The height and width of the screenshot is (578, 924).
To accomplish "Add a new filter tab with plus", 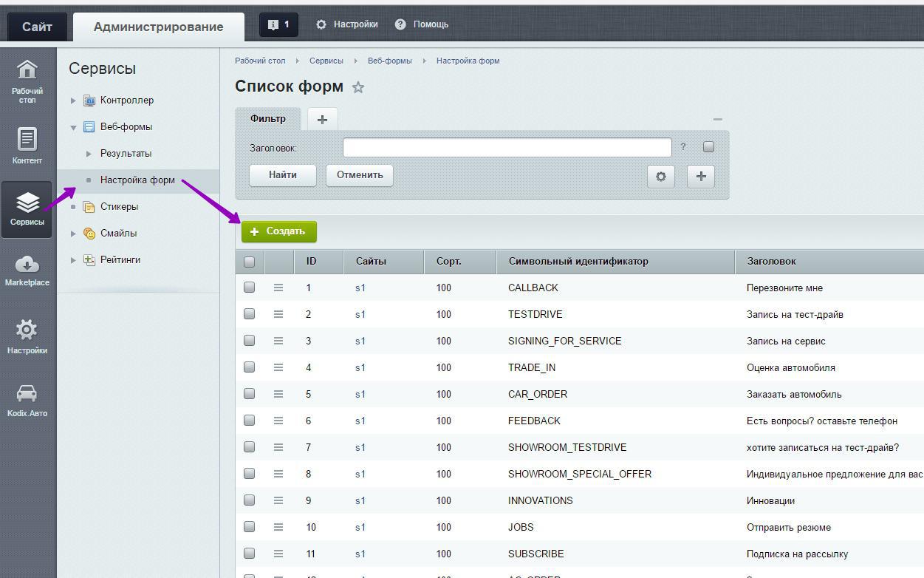I will click(322, 119).
